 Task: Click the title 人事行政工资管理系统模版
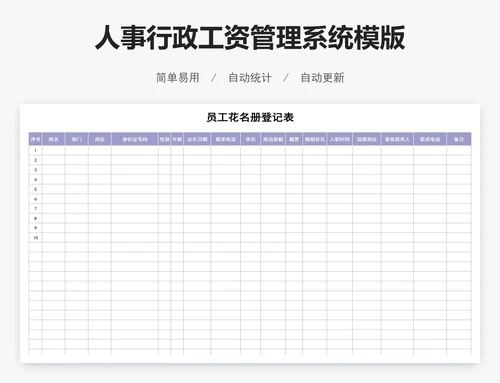(x=250, y=37)
